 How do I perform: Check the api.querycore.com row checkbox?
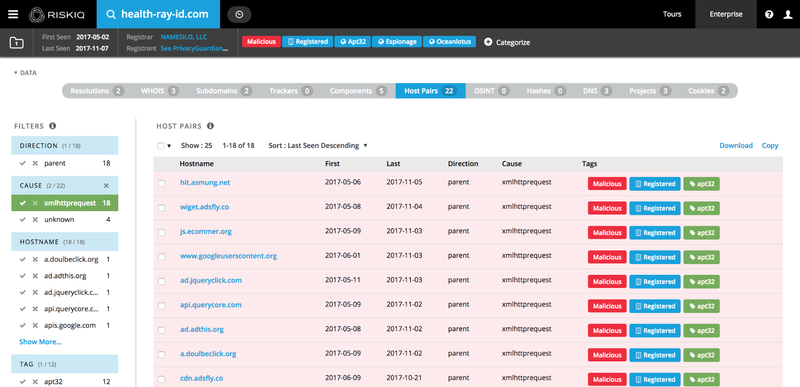[x=161, y=306]
